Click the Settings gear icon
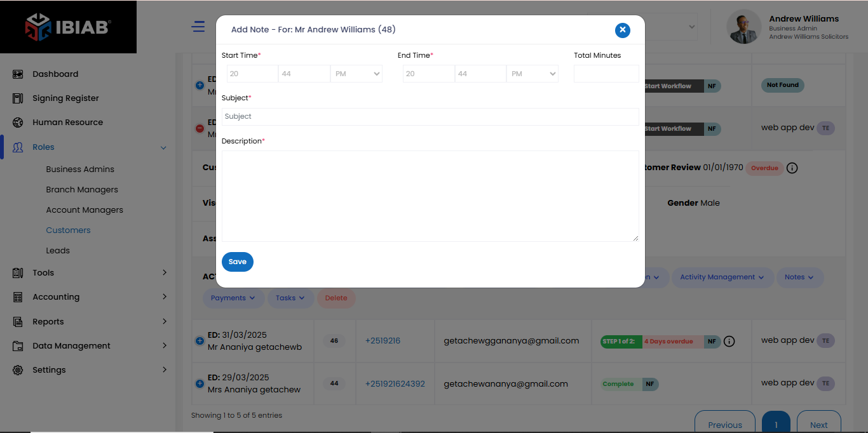Screen dimensions: 868x433 pyautogui.click(x=18, y=370)
